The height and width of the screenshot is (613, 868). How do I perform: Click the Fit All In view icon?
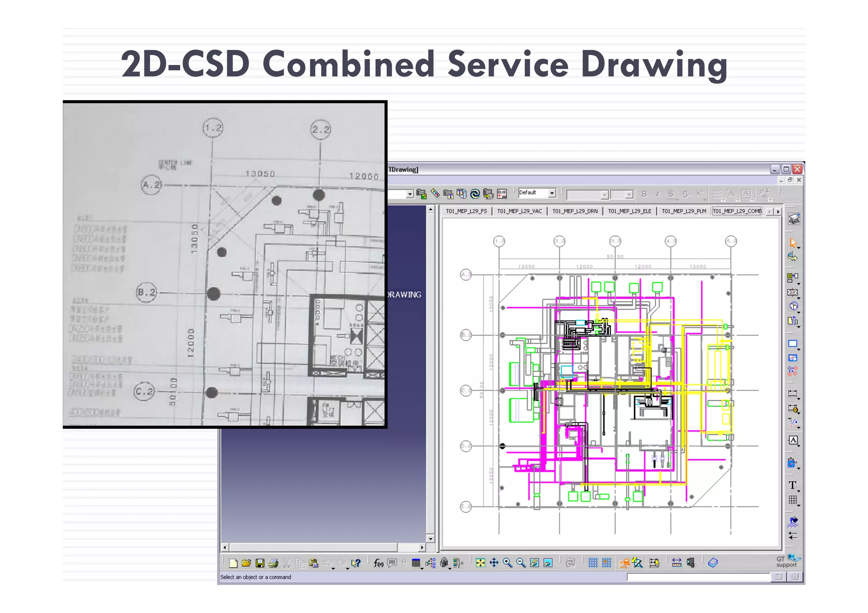tap(480, 563)
